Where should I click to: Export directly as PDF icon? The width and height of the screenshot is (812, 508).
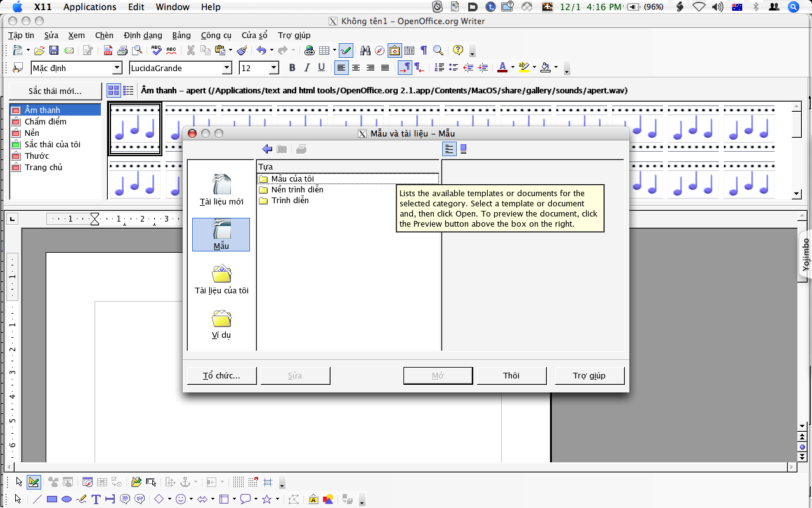(x=108, y=51)
